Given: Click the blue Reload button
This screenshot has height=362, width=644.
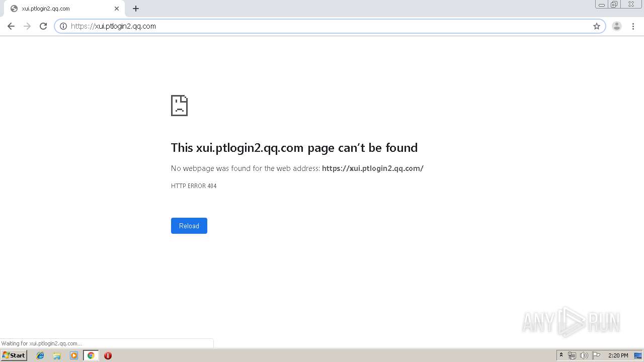Looking at the screenshot, I should [189, 226].
